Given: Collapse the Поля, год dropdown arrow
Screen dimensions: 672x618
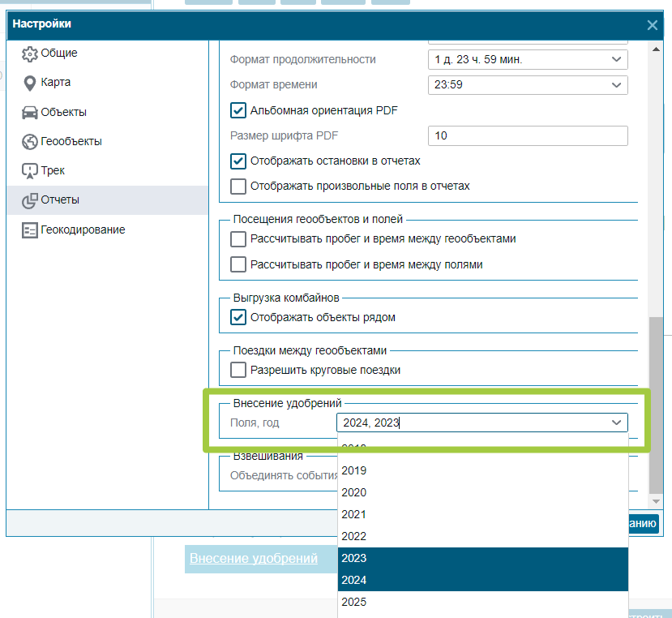Looking at the screenshot, I should point(616,423).
